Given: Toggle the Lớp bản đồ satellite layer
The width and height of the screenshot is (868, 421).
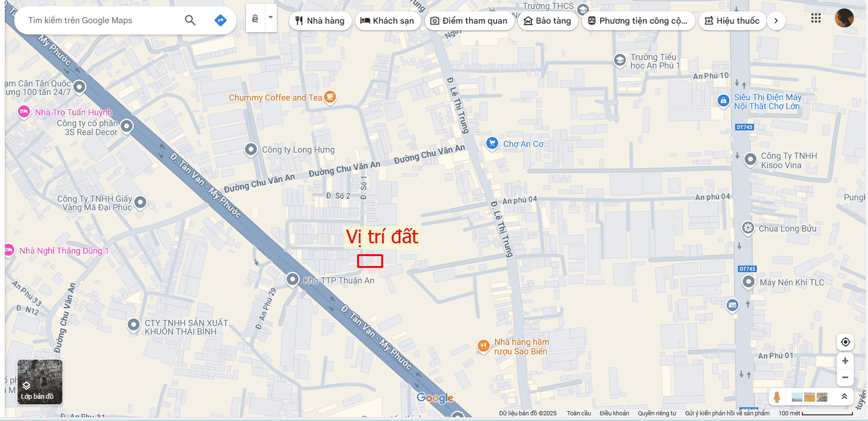Looking at the screenshot, I should click(x=40, y=382).
